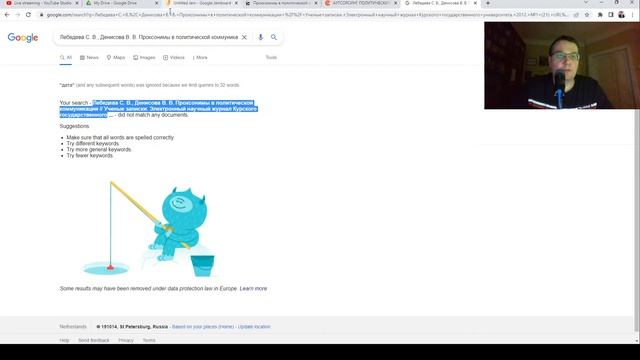Open the Chrome three-dot menu
Image resolution: width=640 pixels, height=360 pixels.
click(x=632, y=15)
